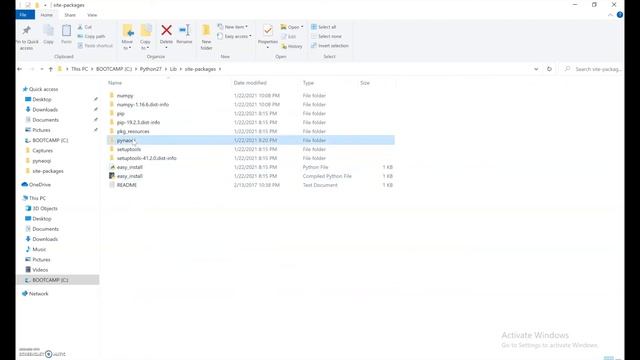Go back with the Back arrow
The image size is (640, 360).
pos(20,69)
